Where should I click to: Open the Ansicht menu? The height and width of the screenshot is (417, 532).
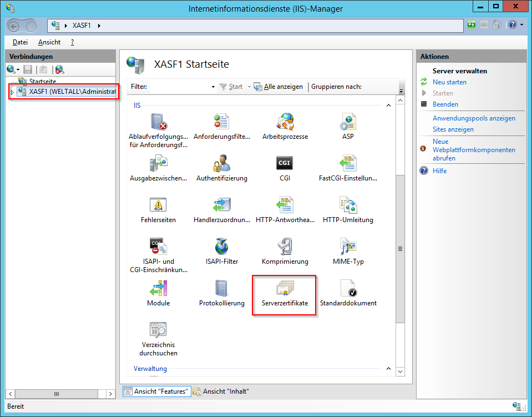point(49,42)
